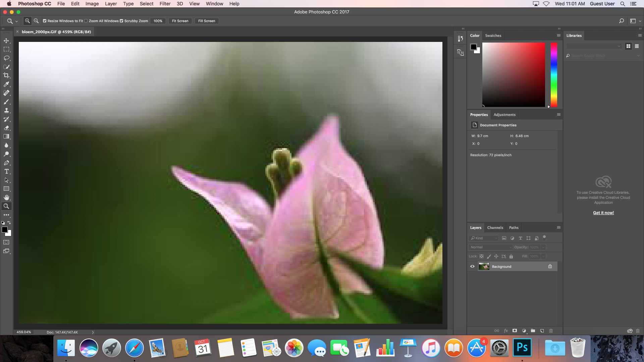This screenshot has height=362, width=644.
Task: Create a new layer with the bottom icon
Action: [542, 331]
